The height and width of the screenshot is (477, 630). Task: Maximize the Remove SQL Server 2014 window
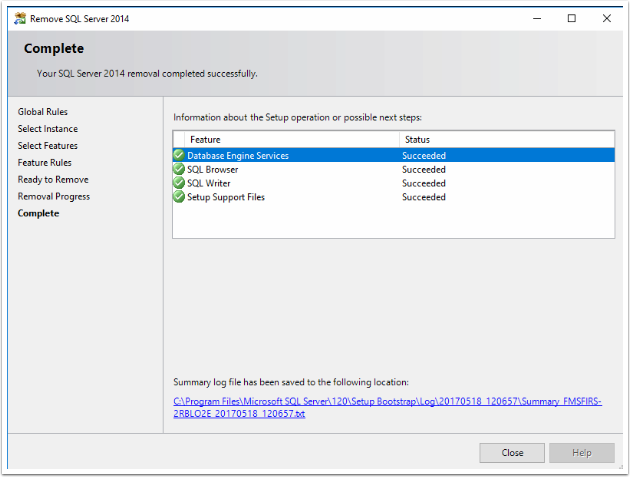point(571,18)
